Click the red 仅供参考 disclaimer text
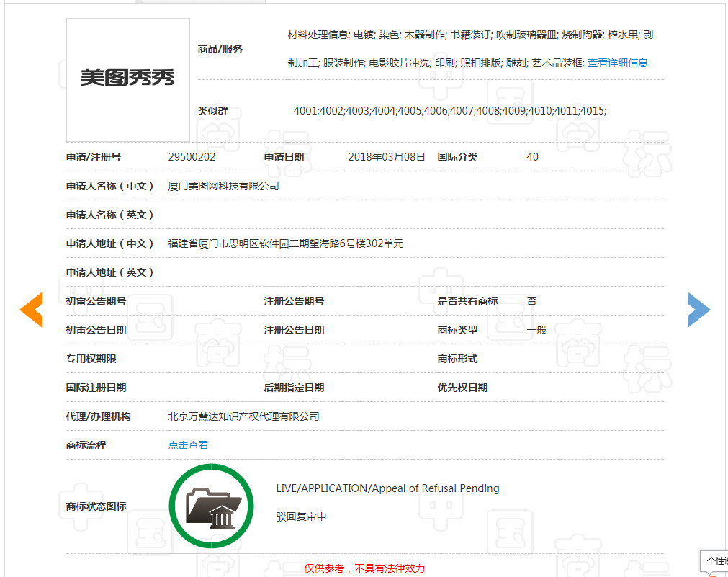The height and width of the screenshot is (577, 728). [x=364, y=568]
